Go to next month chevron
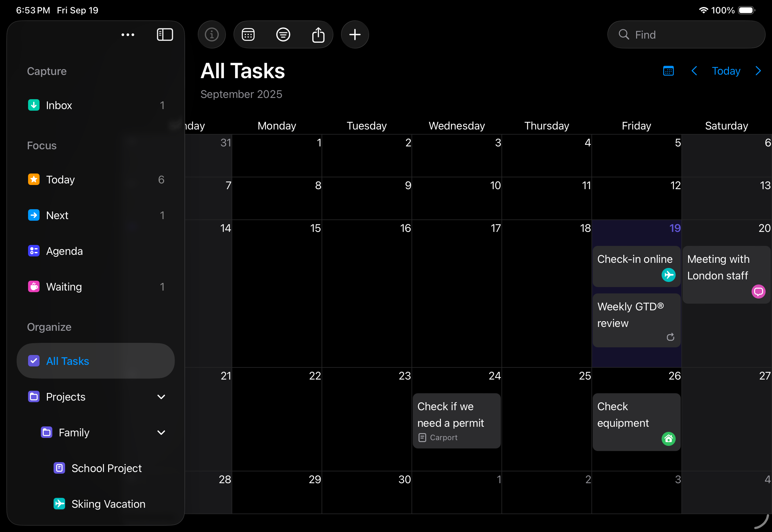This screenshot has height=532, width=772. [758, 71]
